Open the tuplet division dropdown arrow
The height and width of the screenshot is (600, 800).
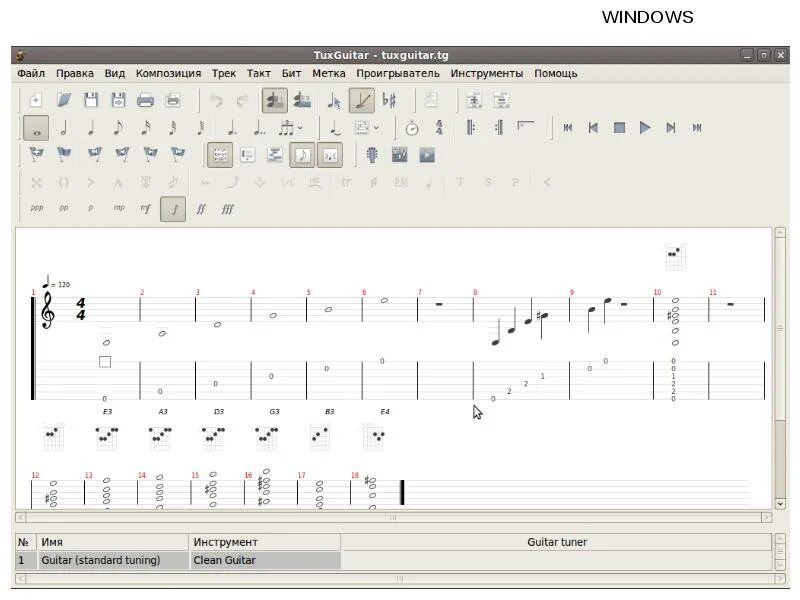[x=301, y=128]
